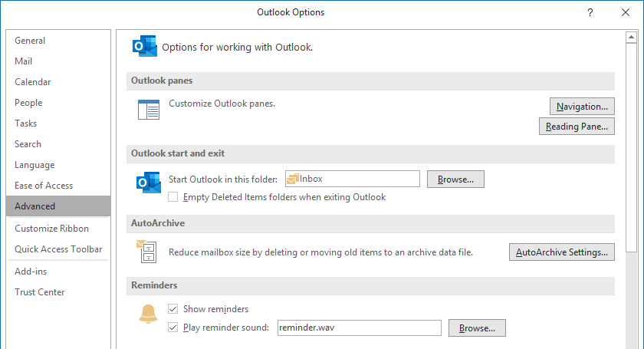Image resolution: width=644 pixels, height=349 pixels.
Task: Click the Outlook logo beside the options heading
Action: tap(145, 46)
